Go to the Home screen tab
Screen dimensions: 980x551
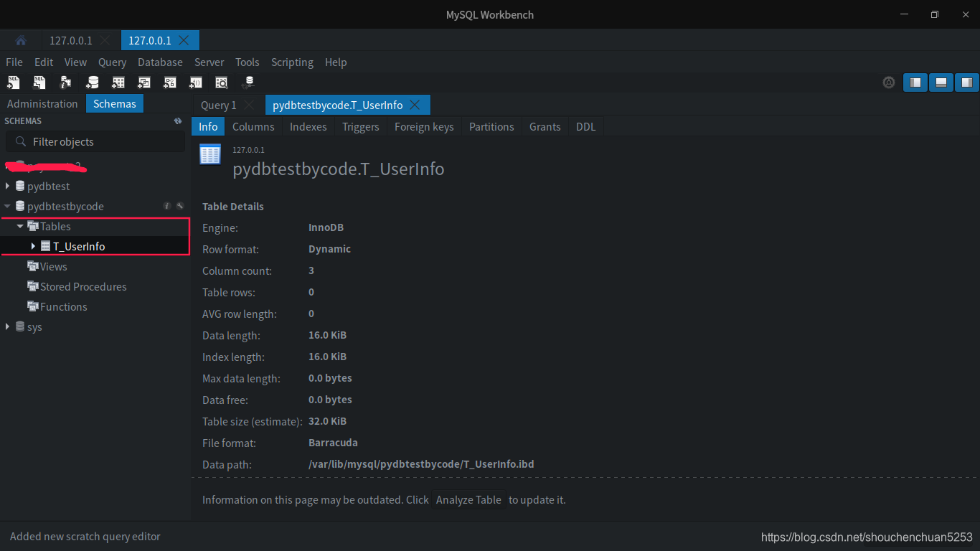[x=21, y=40]
